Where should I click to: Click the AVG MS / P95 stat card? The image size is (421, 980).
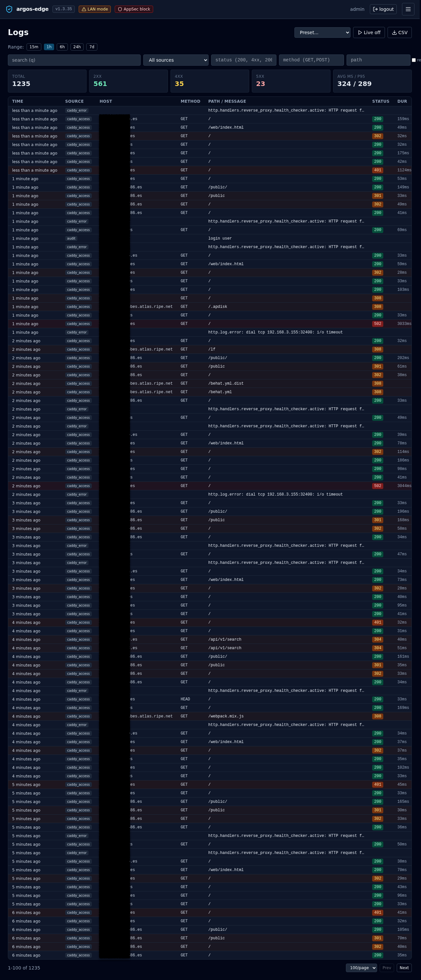point(372,81)
